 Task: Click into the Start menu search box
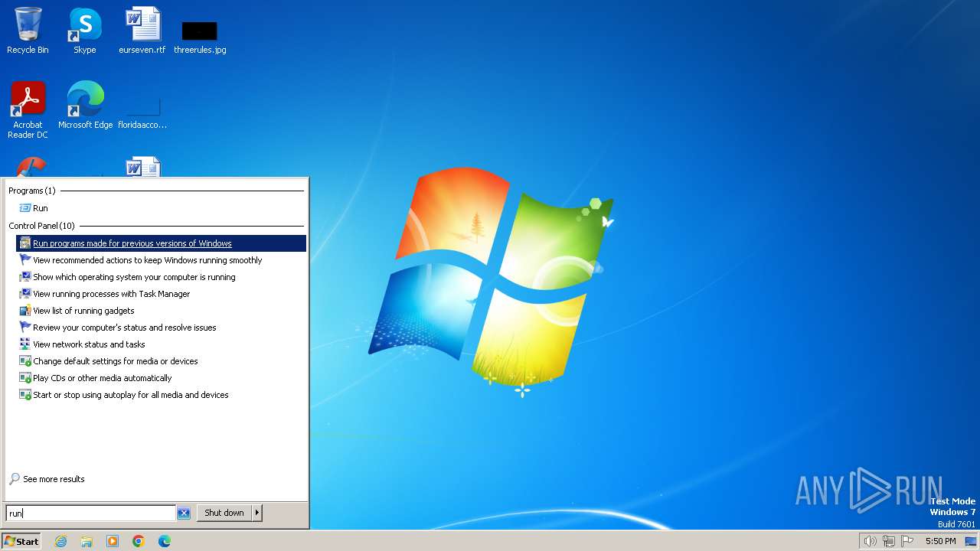[x=90, y=514]
